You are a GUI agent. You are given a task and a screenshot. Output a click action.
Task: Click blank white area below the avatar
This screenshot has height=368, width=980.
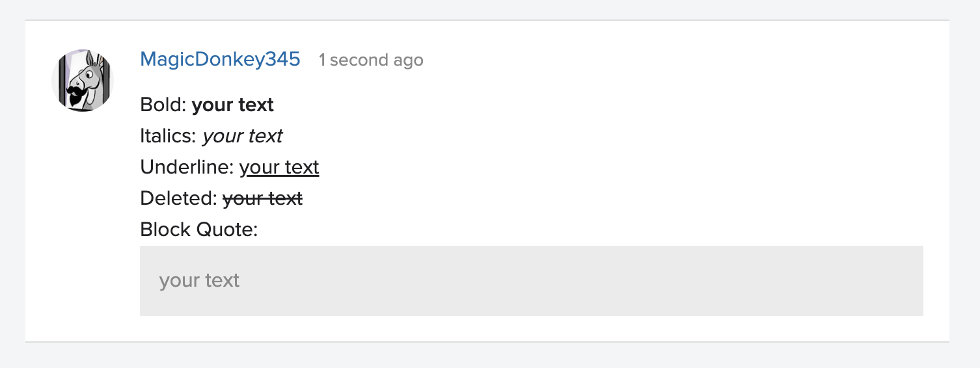tap(83, 228)
